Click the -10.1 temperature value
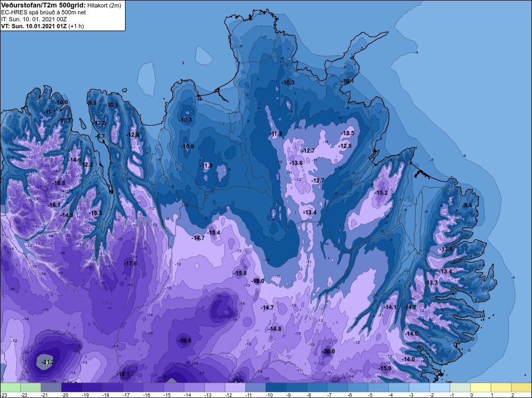The width and height of the screenshot is (532, 398). pyautogui.click(x=347, y=81)
